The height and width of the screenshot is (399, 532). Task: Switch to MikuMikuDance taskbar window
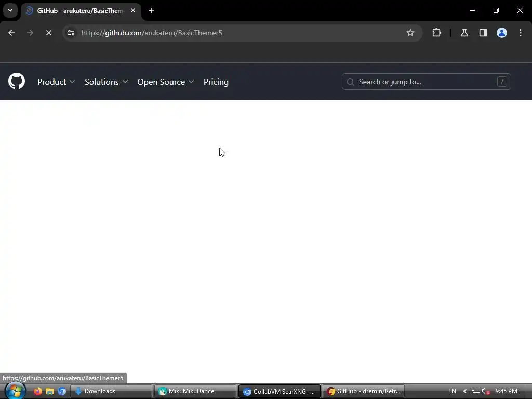point(195,391)
